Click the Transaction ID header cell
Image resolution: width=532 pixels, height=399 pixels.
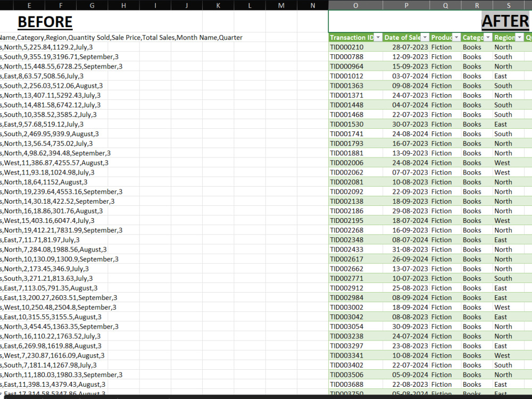tap(355, 38)
